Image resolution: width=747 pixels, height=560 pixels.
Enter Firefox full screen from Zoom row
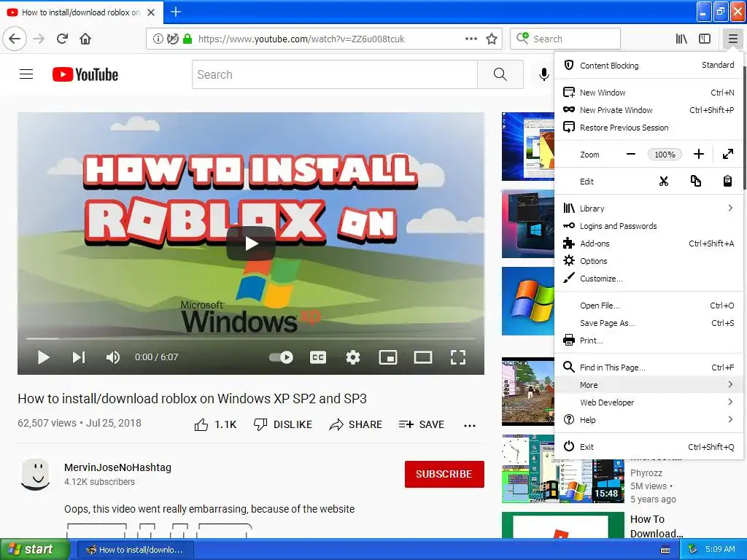click(728, 155)
